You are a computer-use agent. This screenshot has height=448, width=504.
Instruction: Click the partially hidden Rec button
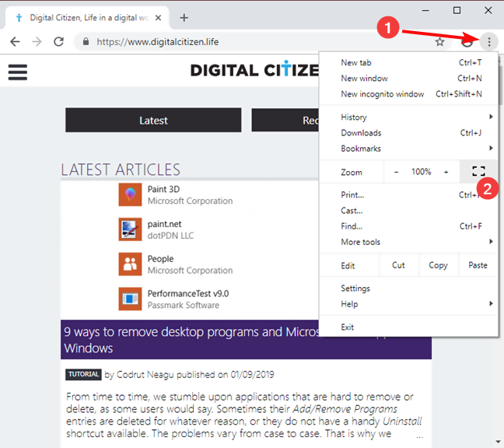tap(285, 121)
